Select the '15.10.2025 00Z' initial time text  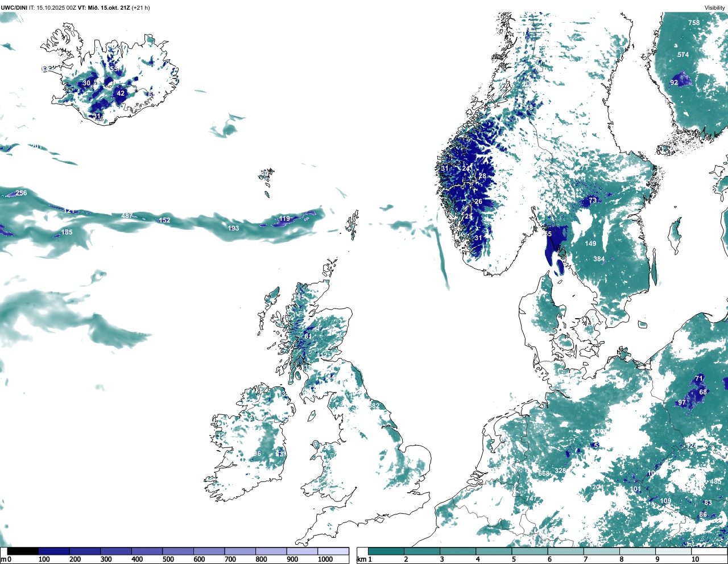point(56,8)
